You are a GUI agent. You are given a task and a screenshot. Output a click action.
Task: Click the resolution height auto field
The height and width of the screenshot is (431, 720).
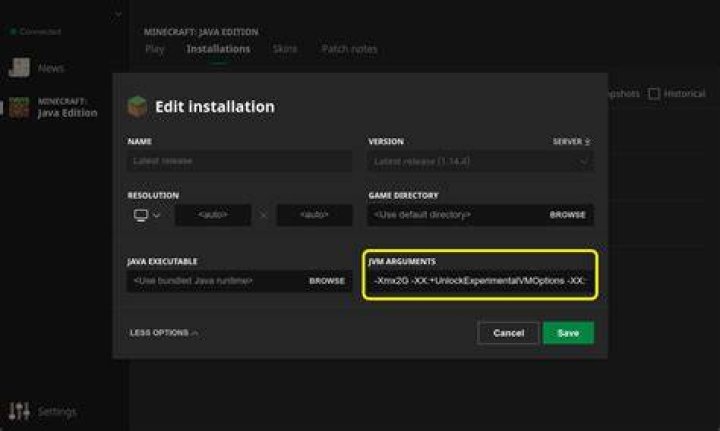[x=315, y=215]
